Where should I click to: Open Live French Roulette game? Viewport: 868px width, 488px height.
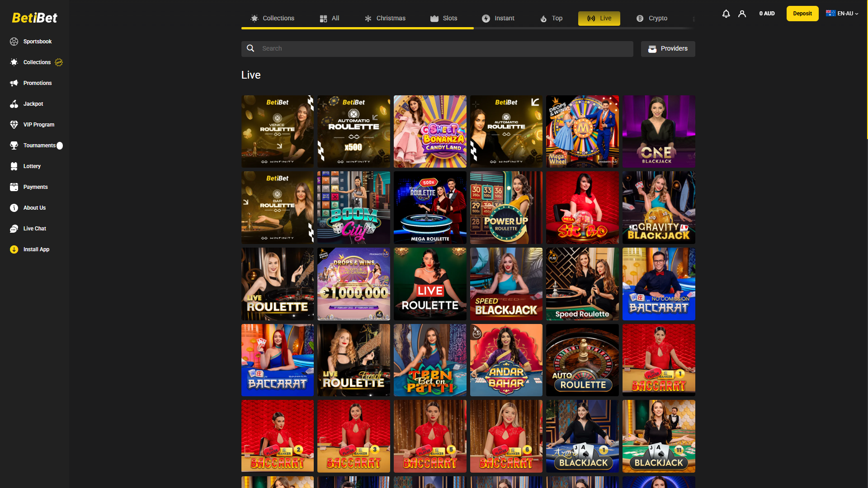(354, 360)
